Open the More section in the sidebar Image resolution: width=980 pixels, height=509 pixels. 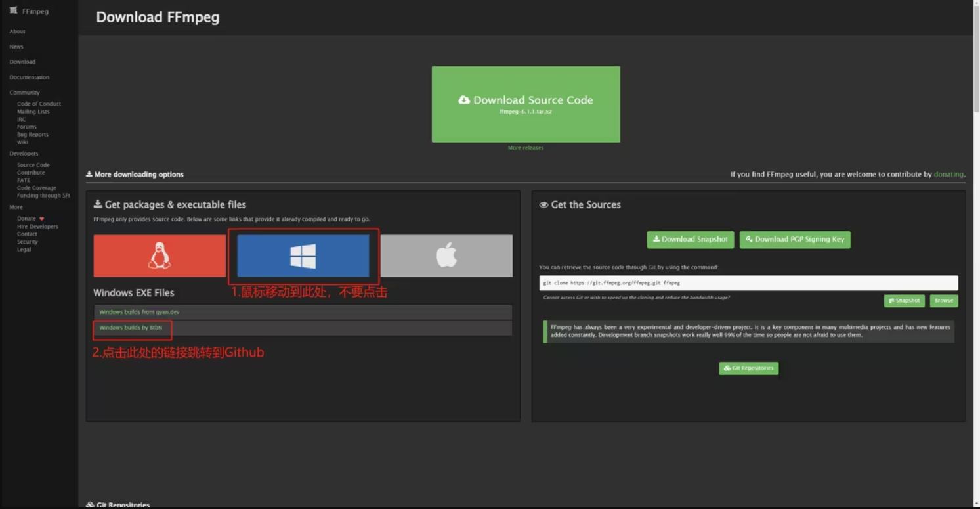point(16,207)
